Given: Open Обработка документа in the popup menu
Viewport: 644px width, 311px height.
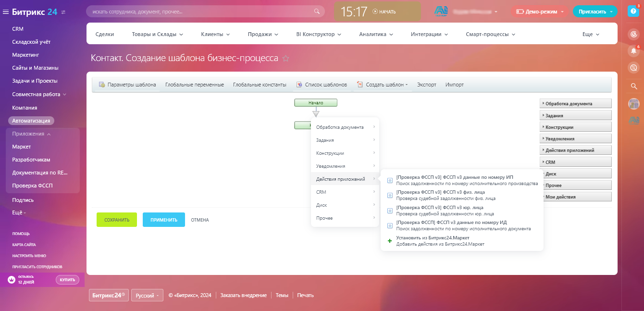Looking at the screenshot, I should click(345, 127).
